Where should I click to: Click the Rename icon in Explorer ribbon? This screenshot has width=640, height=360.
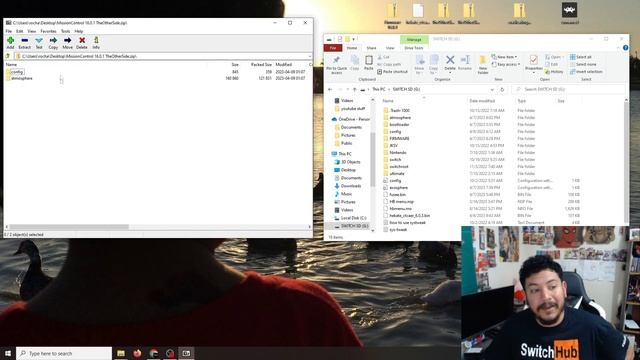pyautogui.click(x=464, y=60)
